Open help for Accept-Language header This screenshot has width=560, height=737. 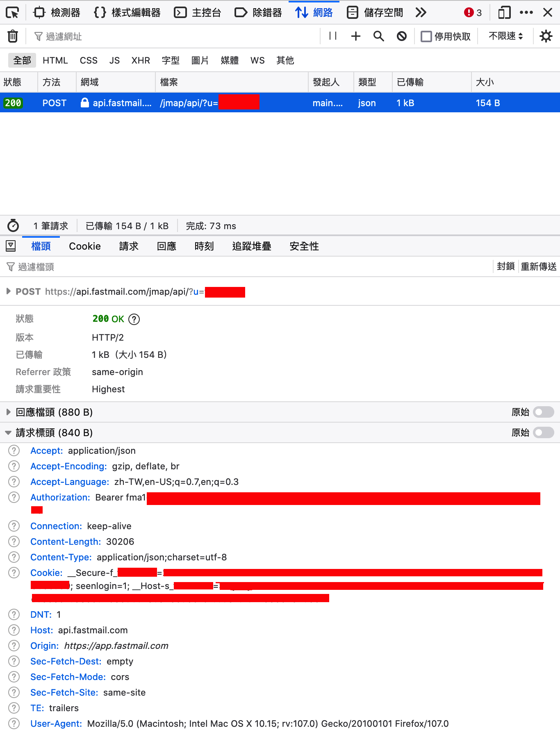(x=14, y=482)
